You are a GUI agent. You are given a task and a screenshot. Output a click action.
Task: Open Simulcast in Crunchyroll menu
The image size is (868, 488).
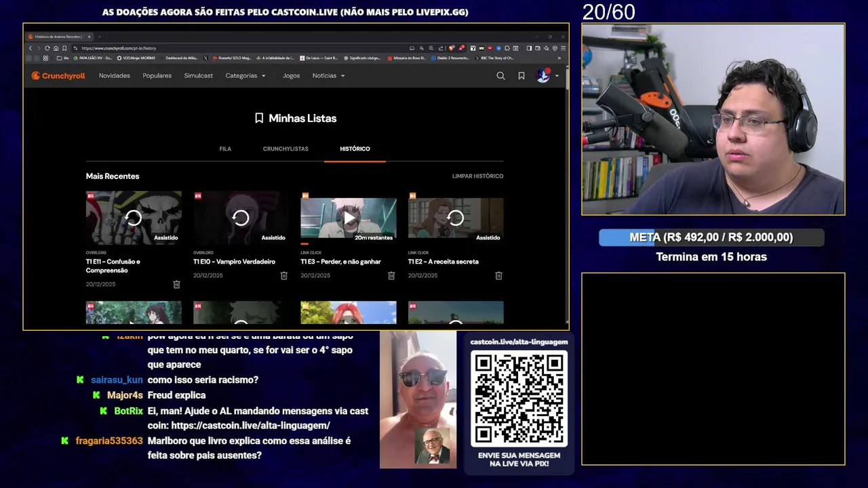click(199, 76)
